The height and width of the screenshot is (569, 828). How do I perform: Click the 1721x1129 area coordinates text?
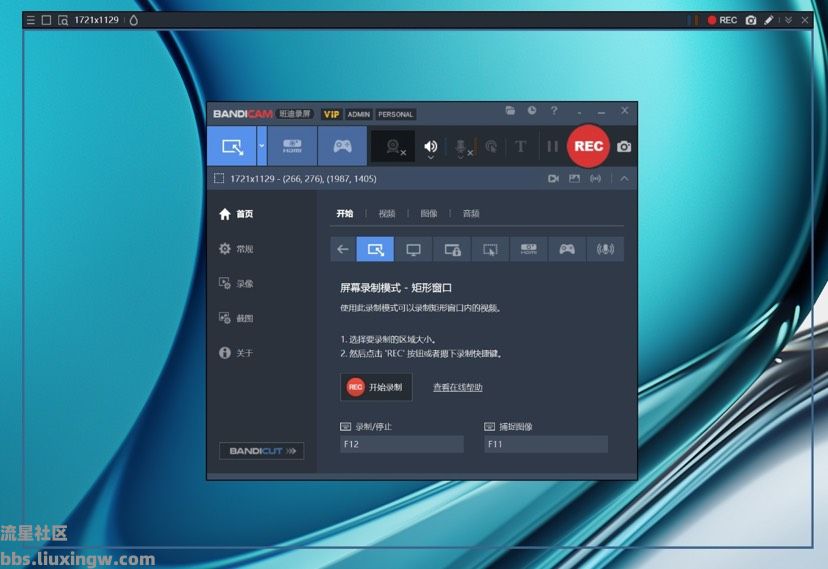coord(303,178)
